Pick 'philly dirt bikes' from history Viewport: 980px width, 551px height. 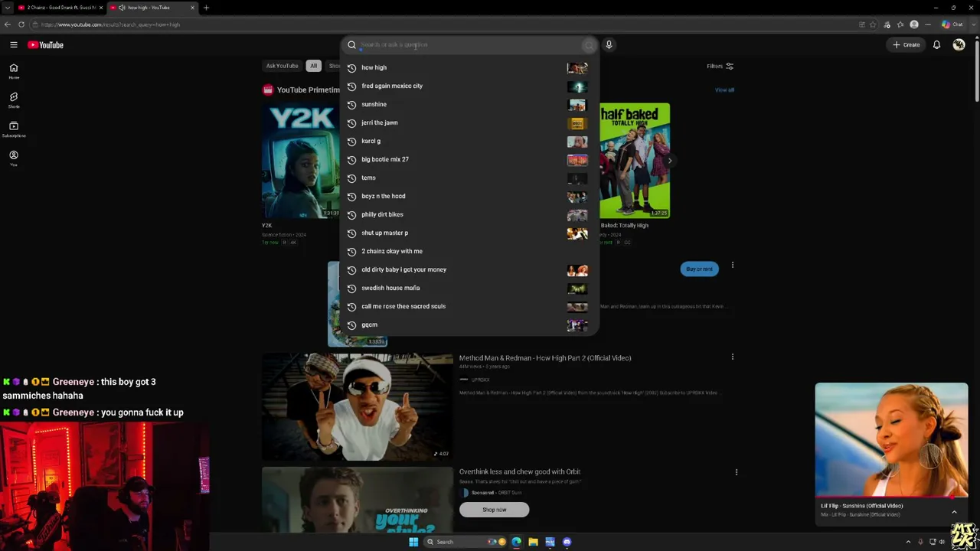pos(469,214)
